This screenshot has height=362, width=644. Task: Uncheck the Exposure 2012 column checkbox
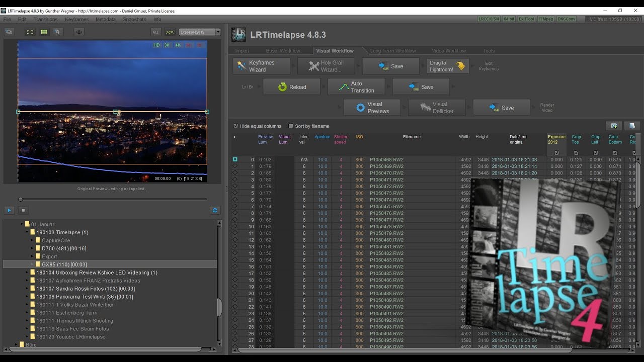[x=556, y=153]
